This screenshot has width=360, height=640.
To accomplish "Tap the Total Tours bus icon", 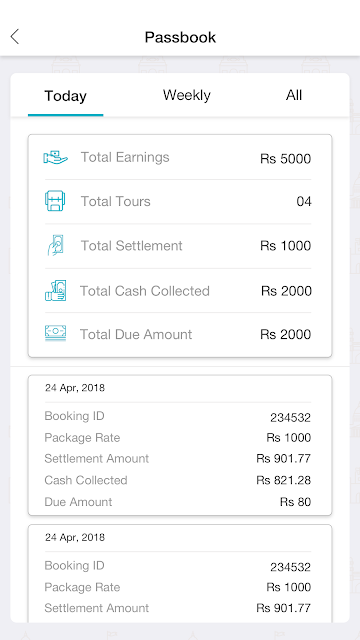I will tap(55, 200).
